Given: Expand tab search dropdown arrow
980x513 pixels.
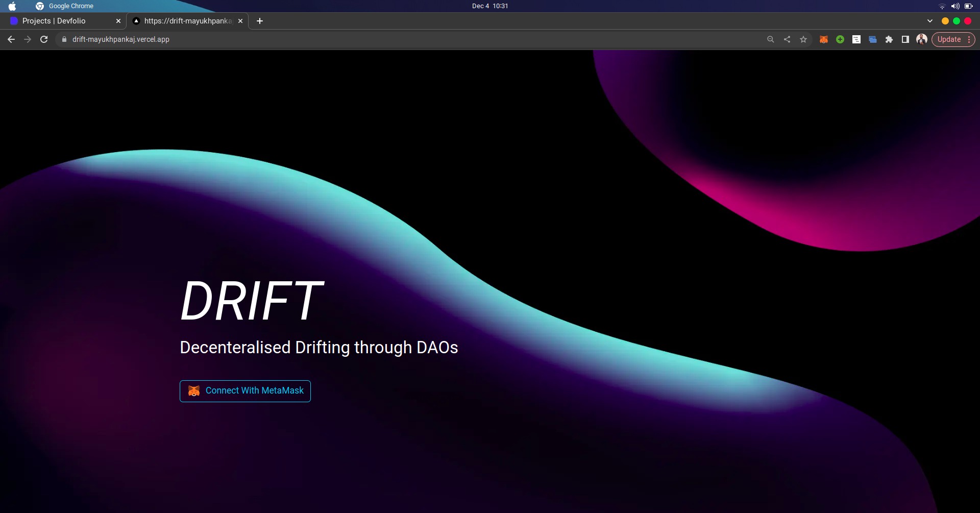Looking at the screenshot, I should coord(930,21).
